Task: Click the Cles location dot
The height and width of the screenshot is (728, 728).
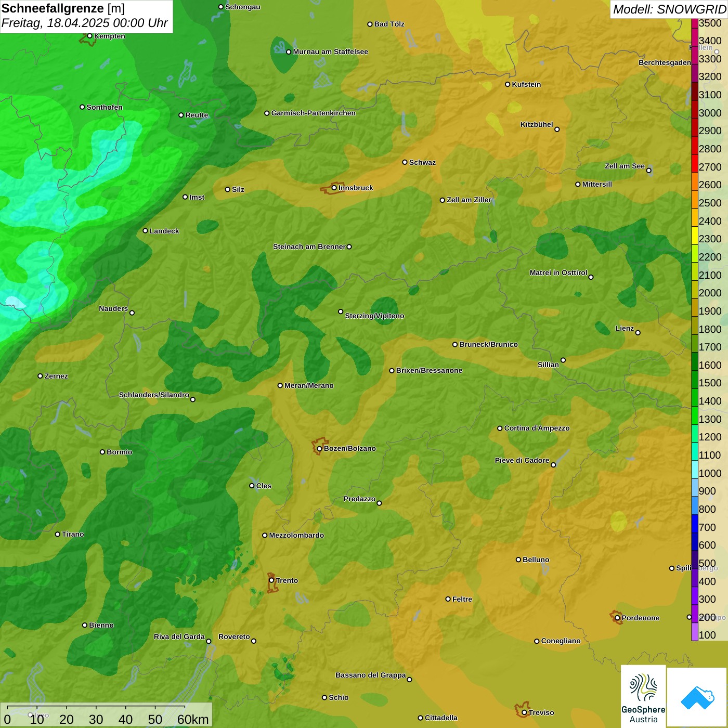Action: 252,486
